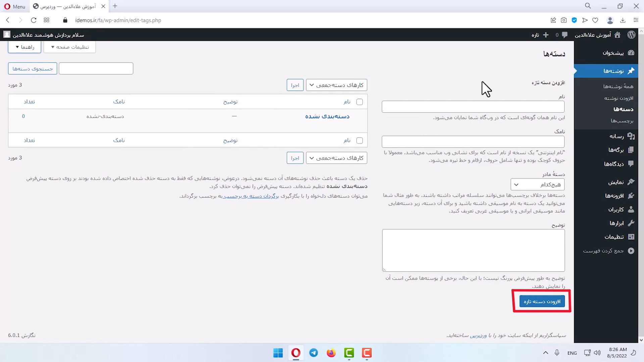This screenshot has height=362, width=644.
Task: Open پیشخوان dashboard icon in sidebar
Action: pyautogui.click(x=631, y=53)
